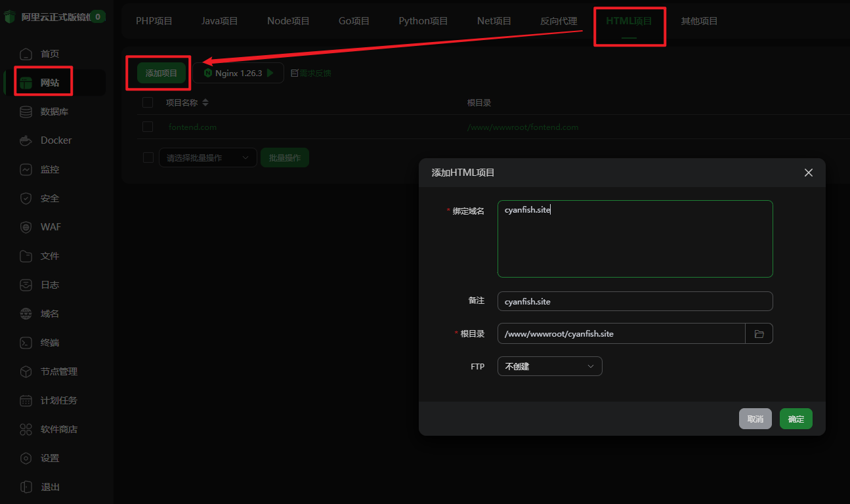Click the Docker whale icon in sidebar
850x504 pixels.
26,140
